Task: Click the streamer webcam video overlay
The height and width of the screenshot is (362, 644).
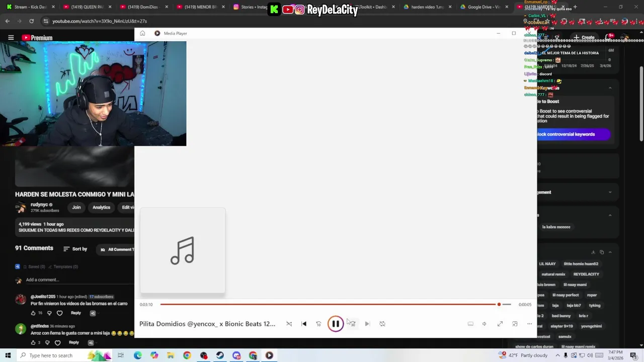Action: (93, 94)
